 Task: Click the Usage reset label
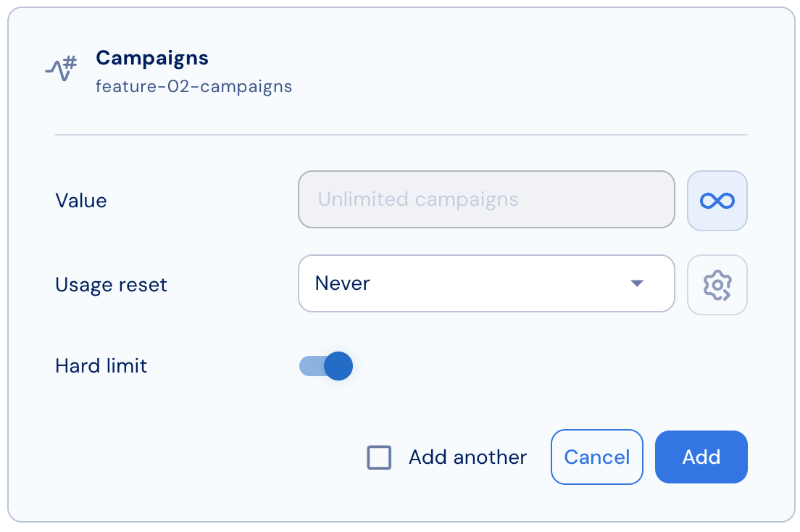111,285
